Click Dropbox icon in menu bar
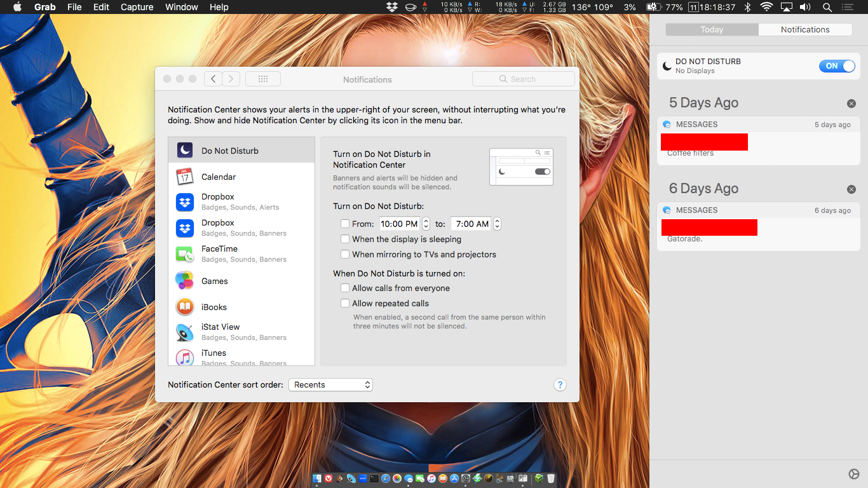This screenshot has height=488, width=868. tap(392, 7)
